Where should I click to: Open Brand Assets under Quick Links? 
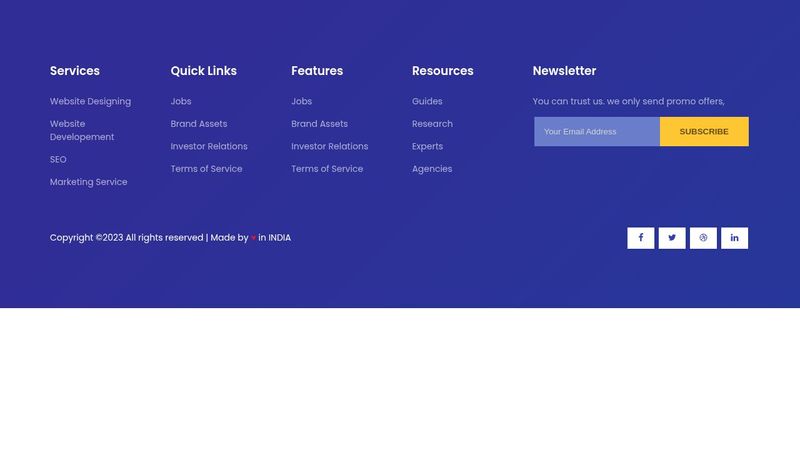click(199, 124)
